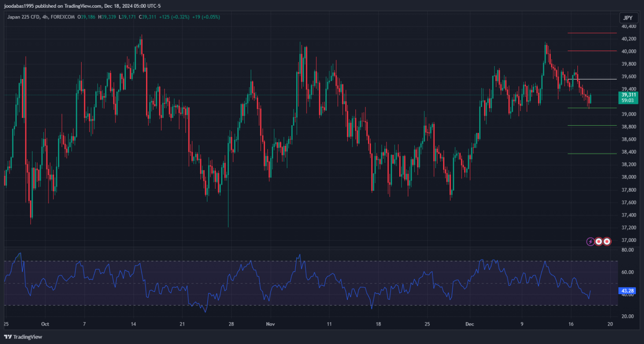Click the low value L39,171
Image resolution: width=644 pixels, height=344 pixels.
pos(128,17)
